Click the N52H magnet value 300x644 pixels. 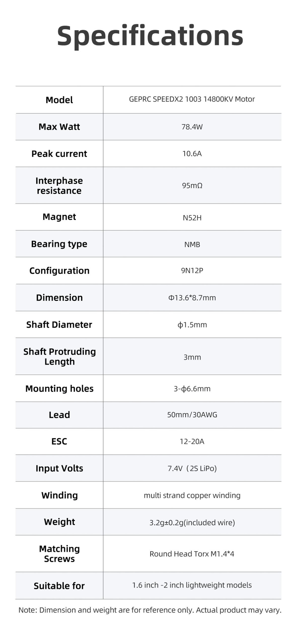tap(192, 218)
